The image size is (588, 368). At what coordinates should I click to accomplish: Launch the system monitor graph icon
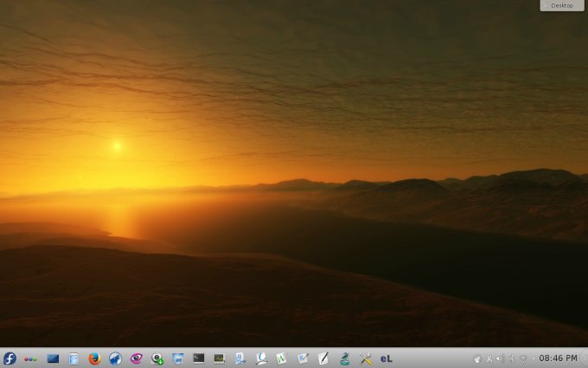click(x=220, y=358)
